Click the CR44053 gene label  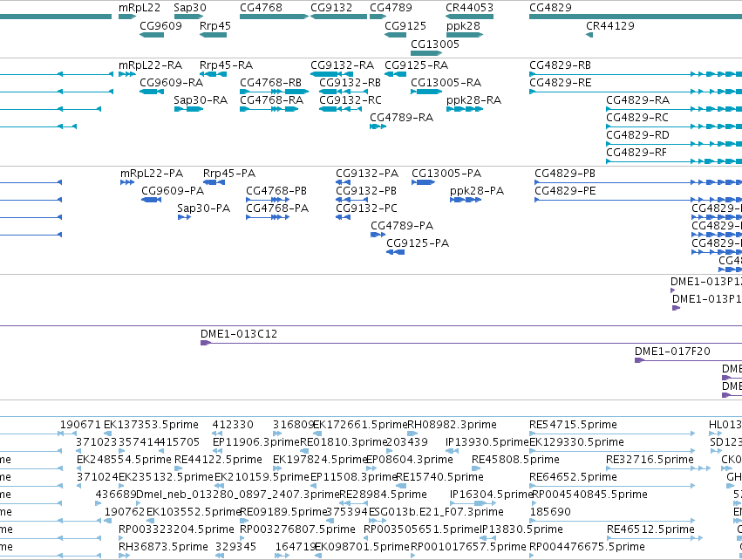(469, 8)
